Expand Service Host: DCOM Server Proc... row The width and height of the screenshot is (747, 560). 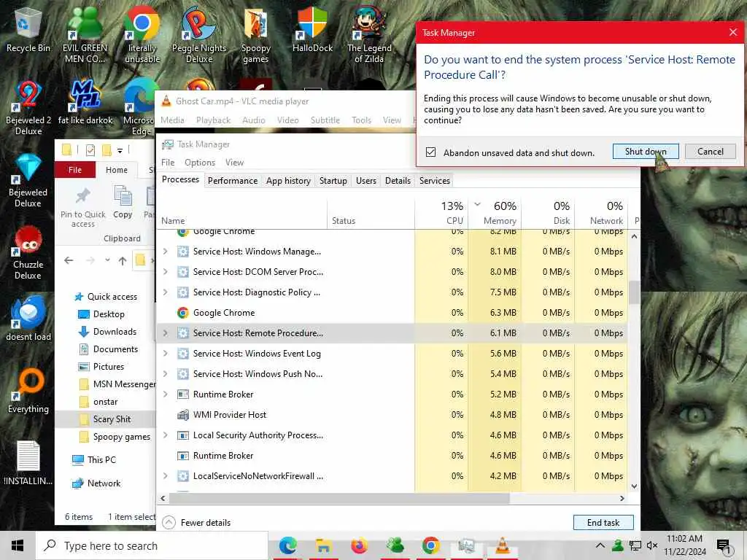tap(166, 272)
